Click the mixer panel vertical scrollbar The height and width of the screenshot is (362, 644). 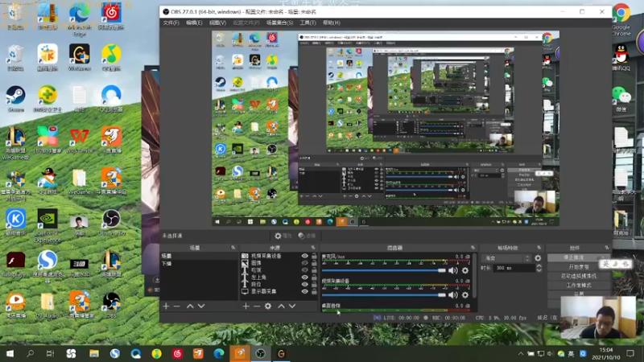(475, 276)
